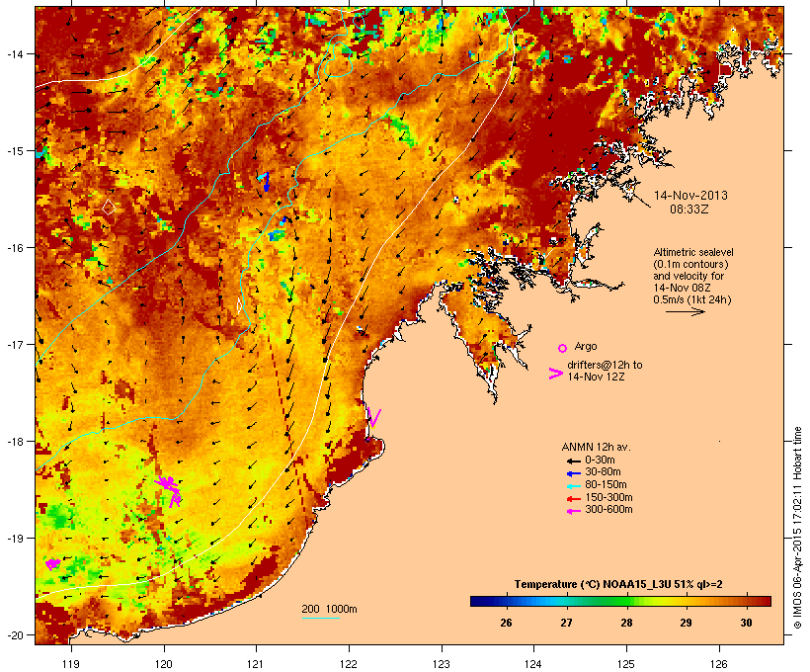Click the colorbar tick label 29
The width and height of the screenshot is (810, 672).
(x=686, y=623)
